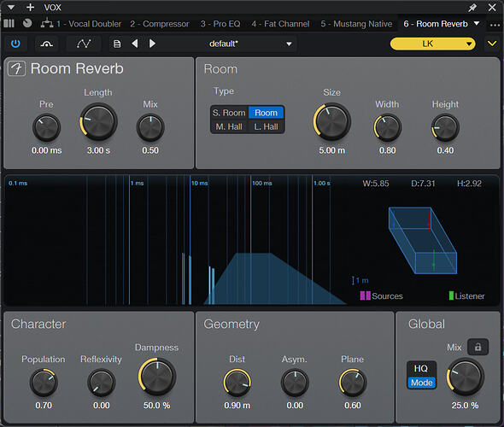Toggle the Room Reverb power button
This screenshot has height=427, width=504.
click(15, 44)
